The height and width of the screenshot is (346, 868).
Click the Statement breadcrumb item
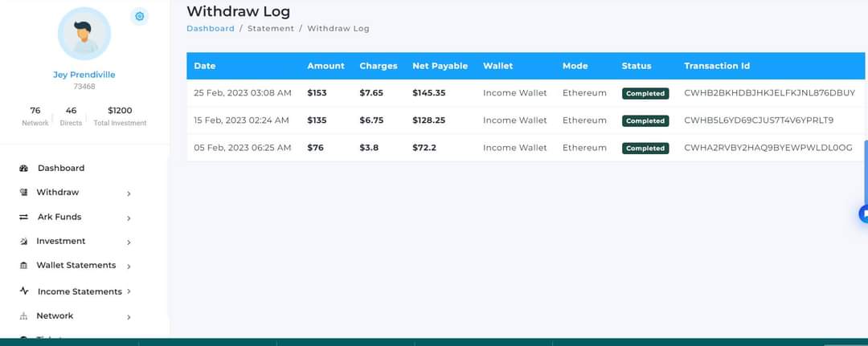pyautogui.click(x=271, y=28)
